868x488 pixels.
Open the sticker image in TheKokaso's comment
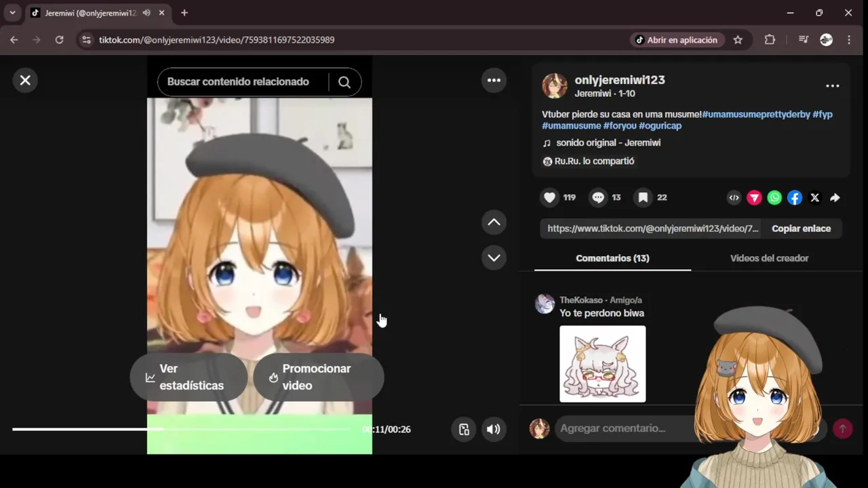coord(602,364)
